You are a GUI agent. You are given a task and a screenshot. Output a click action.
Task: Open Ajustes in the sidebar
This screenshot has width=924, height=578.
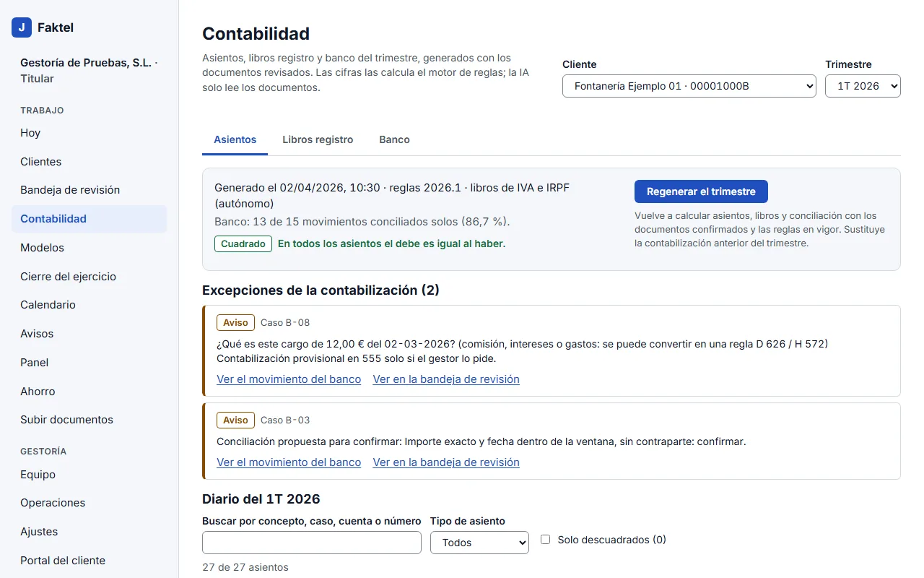(89, 532)
